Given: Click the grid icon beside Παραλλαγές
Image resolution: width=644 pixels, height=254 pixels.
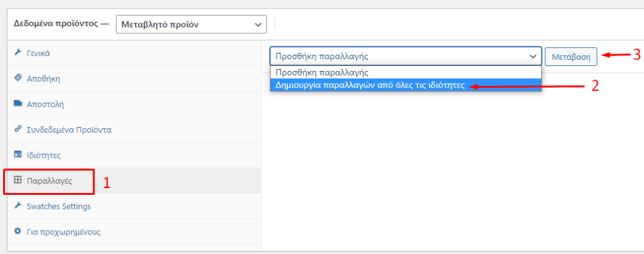Looking at the screenshot, I should click(x=18, y=180).
